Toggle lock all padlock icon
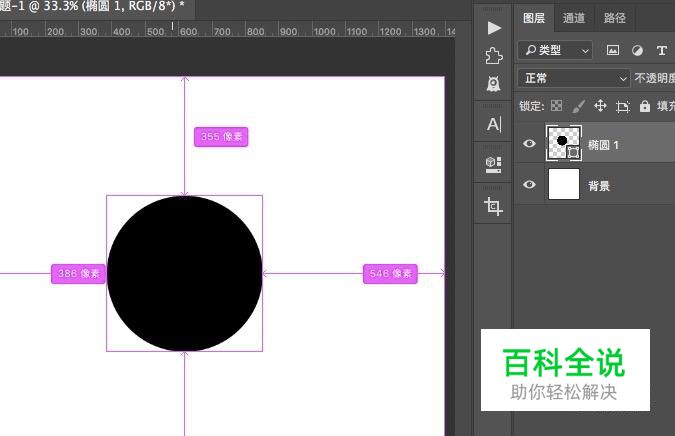 coord(644,106)
